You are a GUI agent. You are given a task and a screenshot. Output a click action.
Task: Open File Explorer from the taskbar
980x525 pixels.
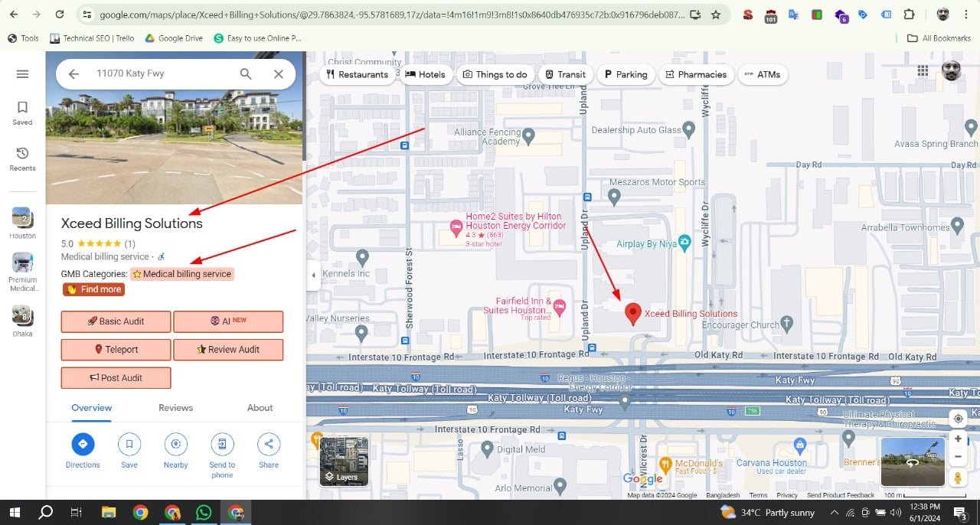point(108,512)
